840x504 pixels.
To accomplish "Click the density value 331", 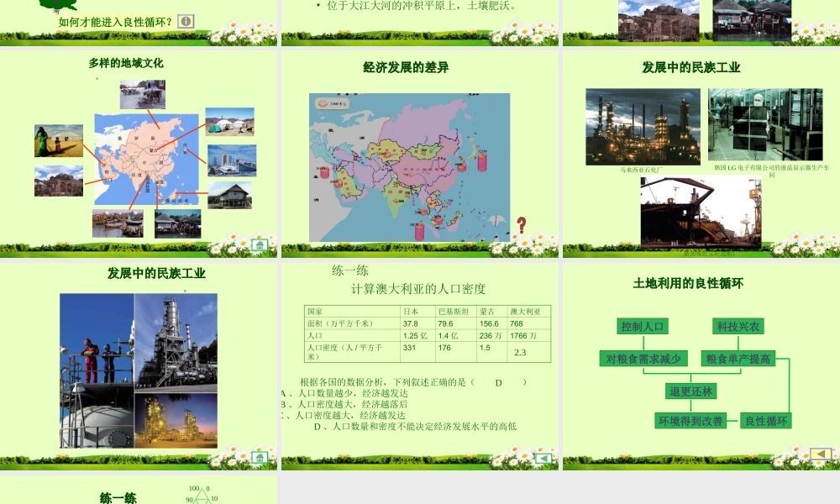I will click(409, 348).
